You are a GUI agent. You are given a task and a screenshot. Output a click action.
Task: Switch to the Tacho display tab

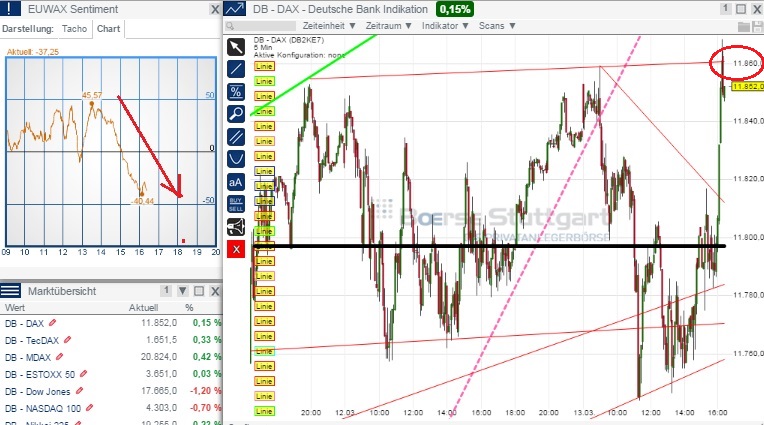click(75, 29)
